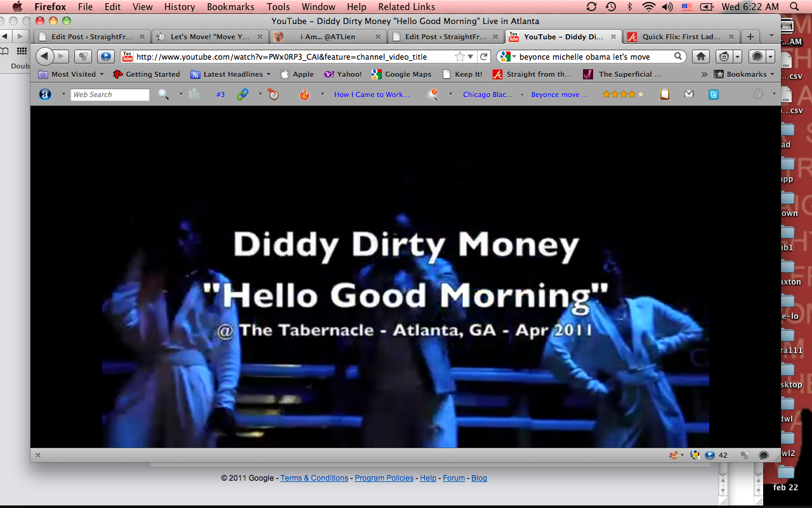Click the flame hot-pages toolbar icon
The image size is (812, 508).
pyautogui.click(x=304, y=95)
